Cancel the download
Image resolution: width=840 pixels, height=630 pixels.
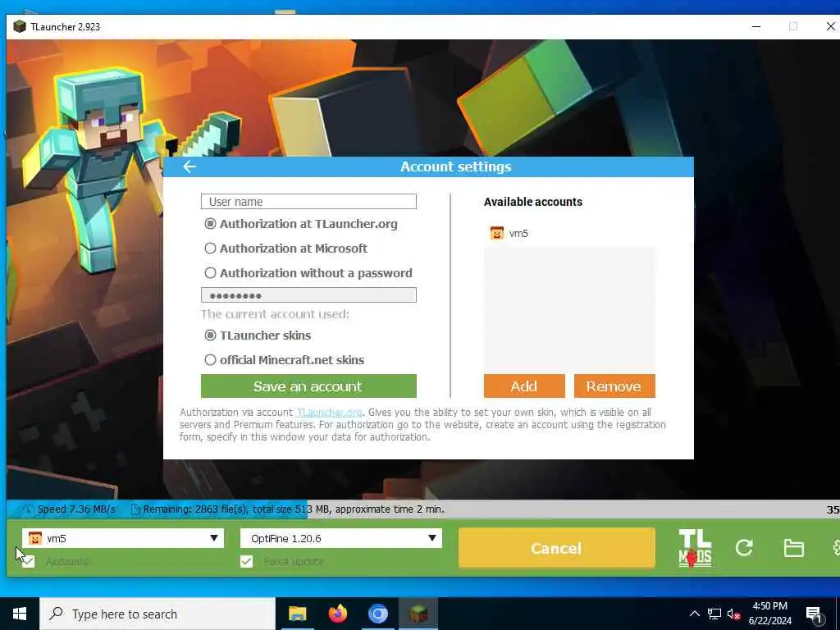coord(557,548)
